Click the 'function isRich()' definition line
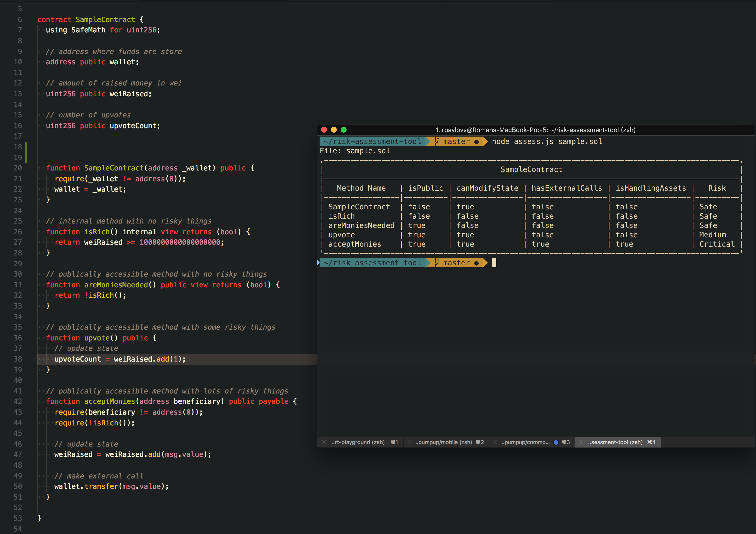This screenshot has height=534, width=756. tap(148, 232)
